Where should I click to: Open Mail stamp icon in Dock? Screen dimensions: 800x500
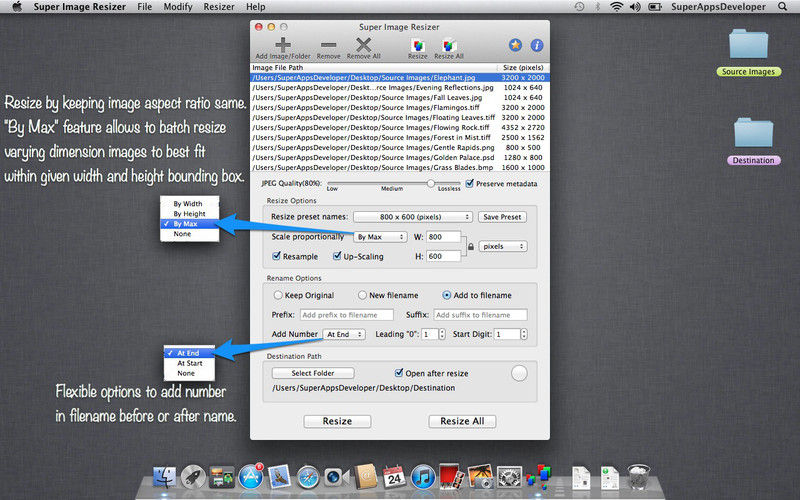[280, 478]
